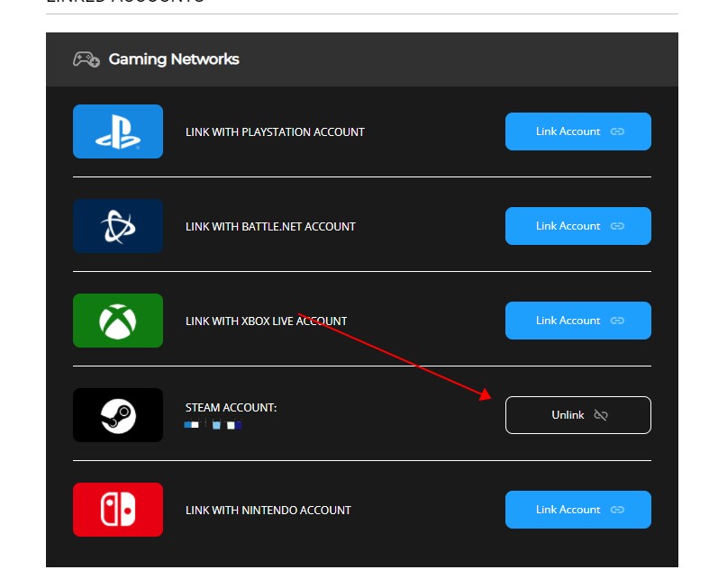Click 'LINK WITH BATTLE.NET ACCOUNT' text
The height and width of the screenshot is (588, 709).
(x=270, y=226)
